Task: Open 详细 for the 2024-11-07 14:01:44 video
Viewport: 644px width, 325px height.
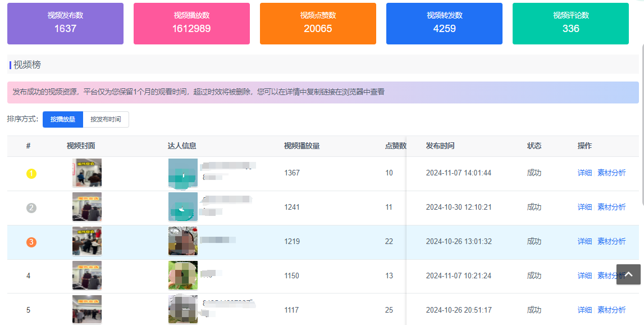Action: pyautogui.click(x=584, y=173)
